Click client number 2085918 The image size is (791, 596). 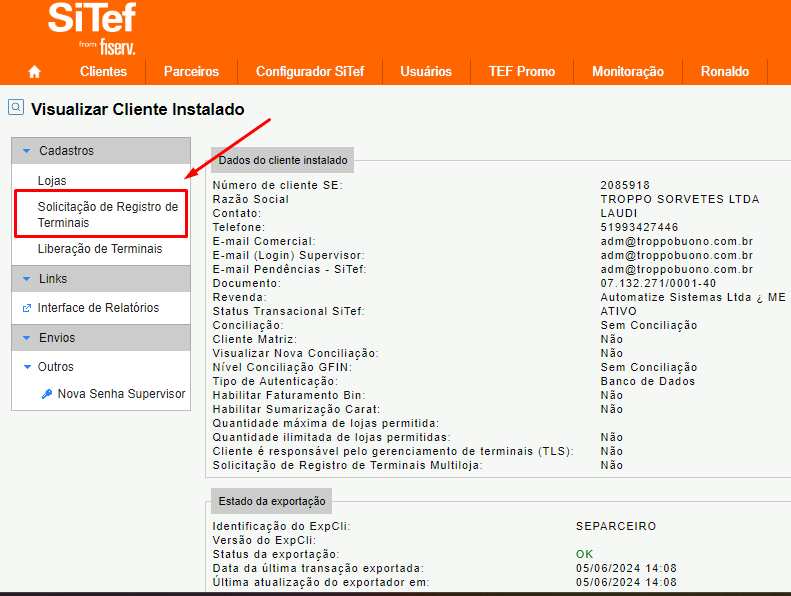pos(625,185)
